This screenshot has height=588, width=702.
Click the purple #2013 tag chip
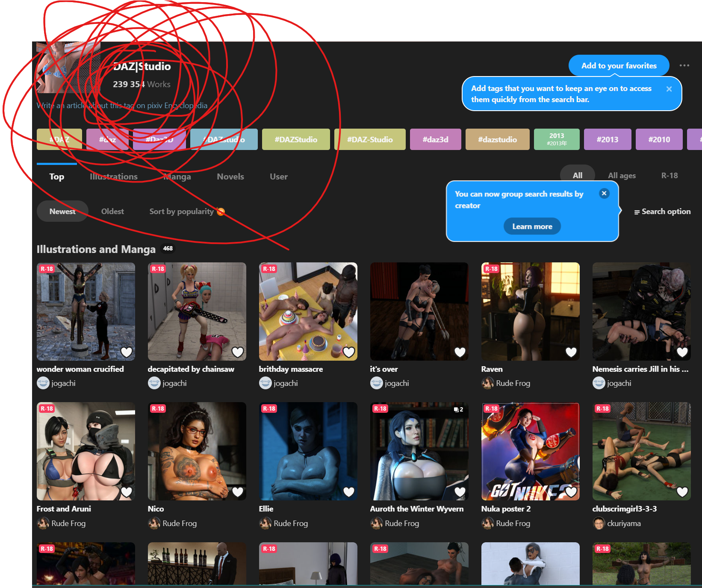click(x=608, y=139)
